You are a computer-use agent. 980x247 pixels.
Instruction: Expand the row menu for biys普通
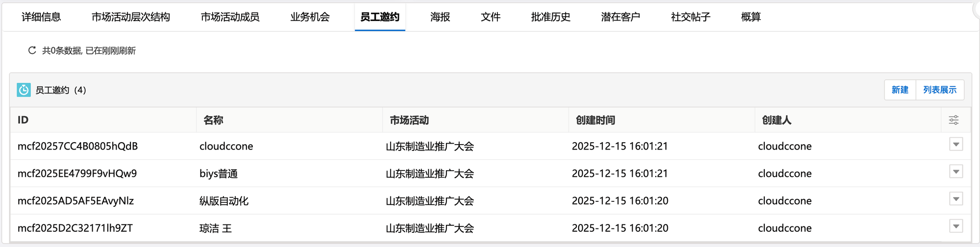tap(955, 172)
